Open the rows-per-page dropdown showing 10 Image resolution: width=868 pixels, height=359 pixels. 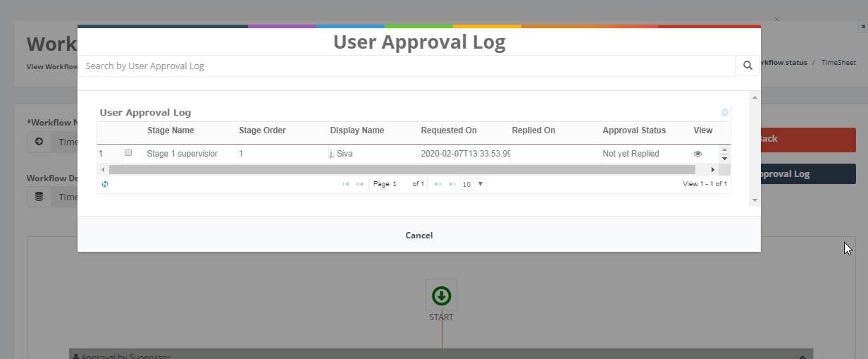pyautogui.click(x=473, y=184)
